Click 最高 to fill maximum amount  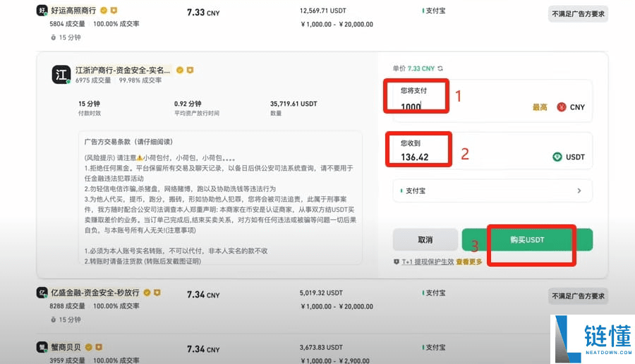click(x=540, y=107)
